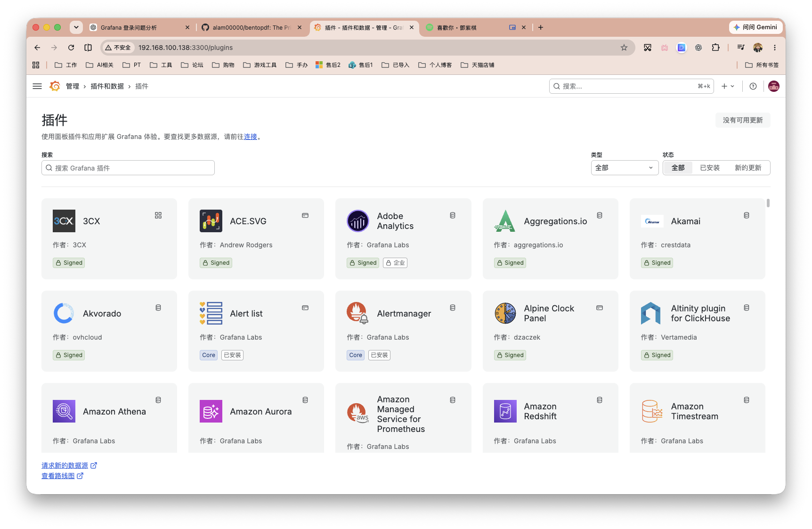Screen dimensions: 812x529
Task: Open a new browser tab
Action: tap(541, 27)
